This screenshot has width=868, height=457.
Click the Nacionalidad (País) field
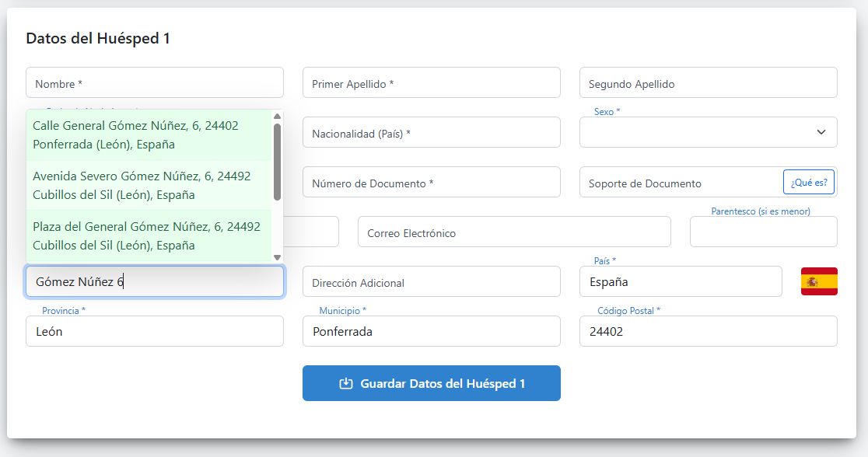[432, 132]
